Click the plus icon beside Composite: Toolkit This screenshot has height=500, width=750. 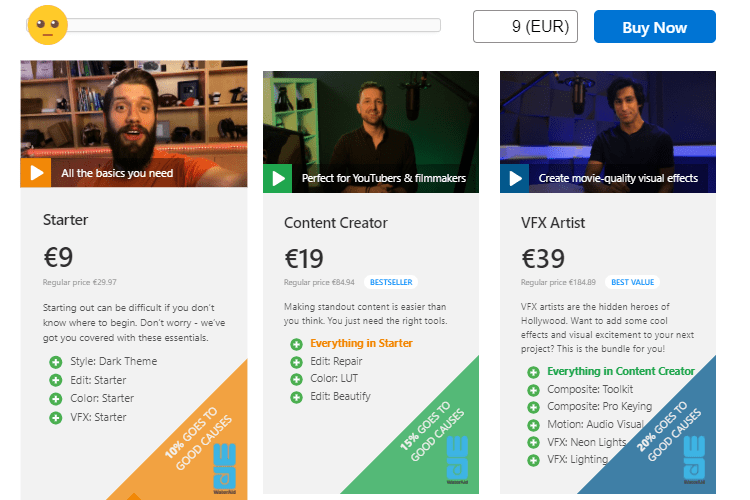[533, 390]
